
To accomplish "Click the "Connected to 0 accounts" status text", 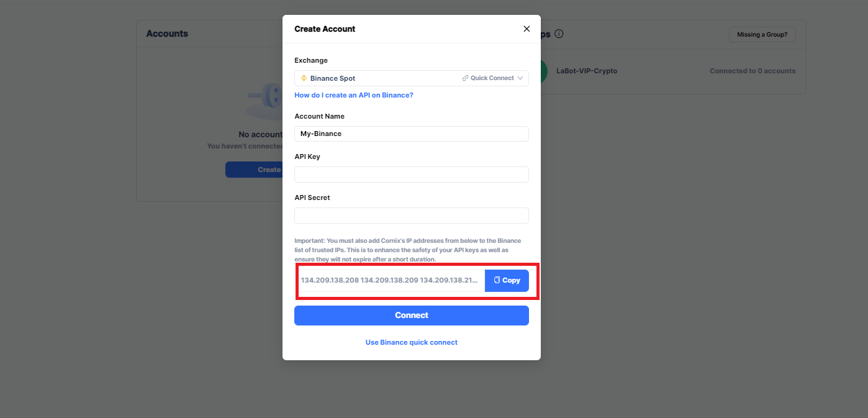I will (x=752, y=71).
